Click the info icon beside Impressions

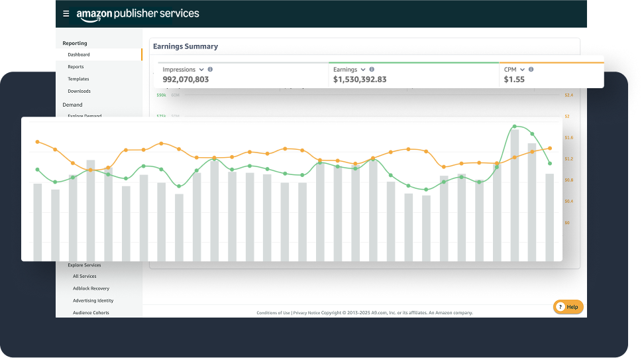[x=211, y=70]
